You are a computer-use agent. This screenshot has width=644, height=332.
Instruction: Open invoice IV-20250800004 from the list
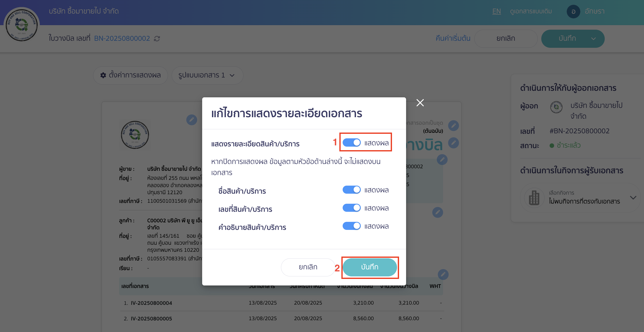[151, 303]
